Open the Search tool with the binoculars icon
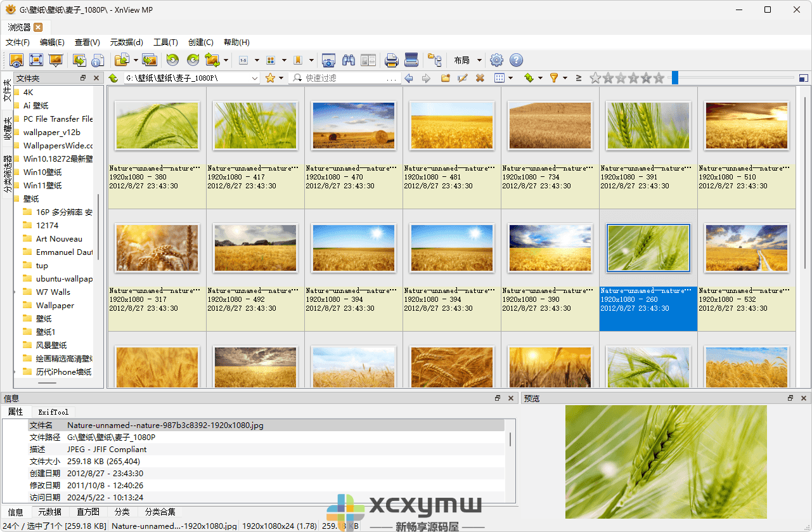 [348, 60]
